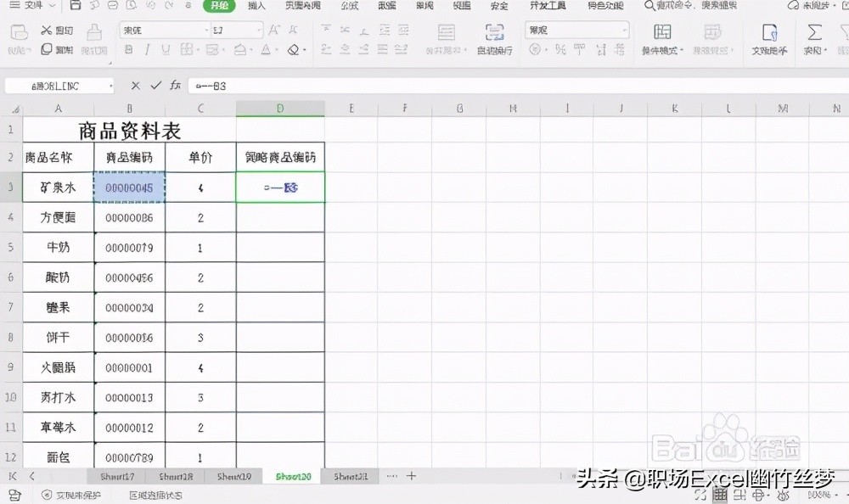The height and width of the screenshot is (504, 849).
Task: Align text left
Action: [326, 50]
